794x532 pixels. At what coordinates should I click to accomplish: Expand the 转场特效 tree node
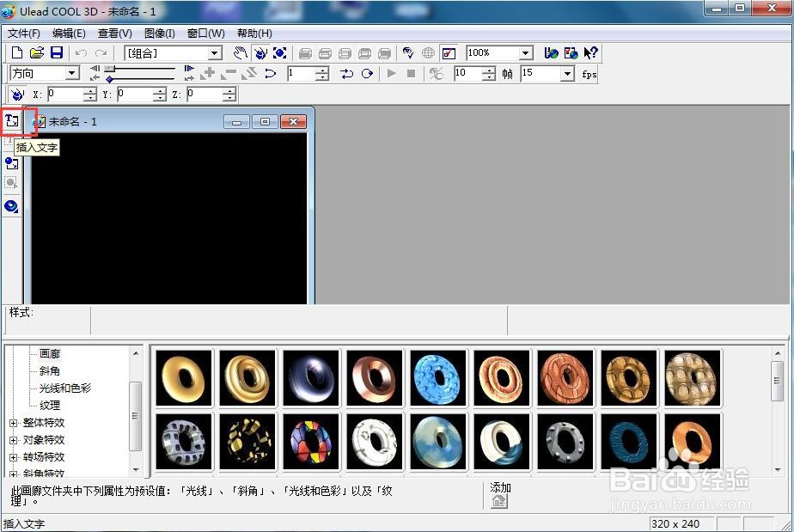(14, 457)
